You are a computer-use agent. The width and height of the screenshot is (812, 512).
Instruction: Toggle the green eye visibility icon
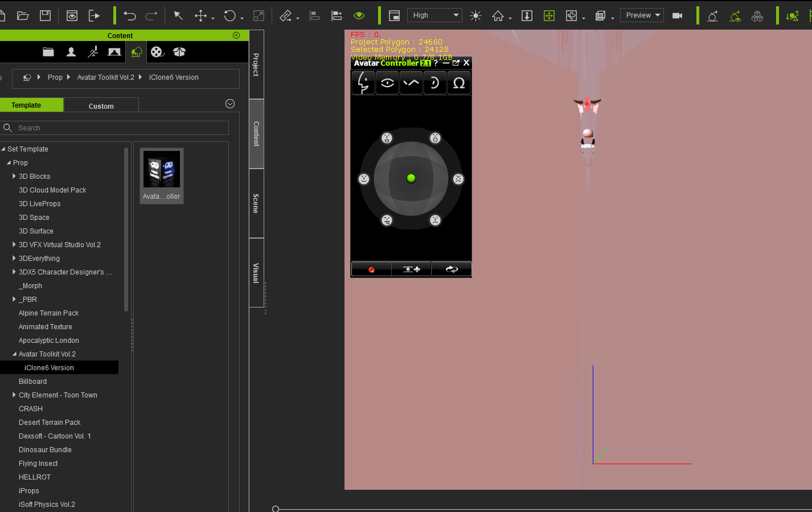[x=359, y=16]
